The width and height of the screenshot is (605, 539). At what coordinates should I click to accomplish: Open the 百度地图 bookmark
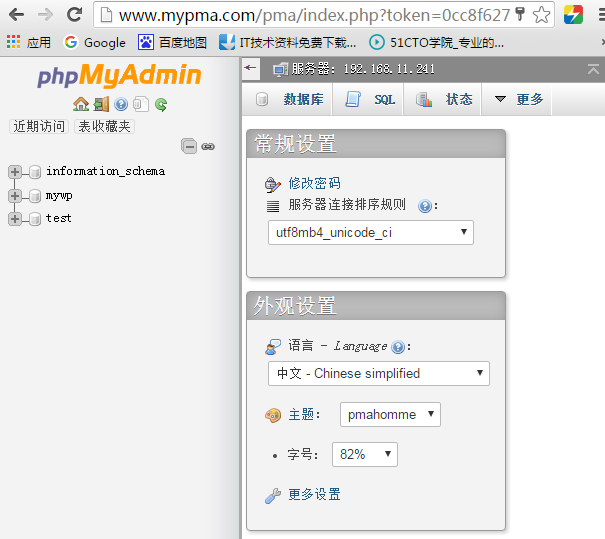(172, 42)
